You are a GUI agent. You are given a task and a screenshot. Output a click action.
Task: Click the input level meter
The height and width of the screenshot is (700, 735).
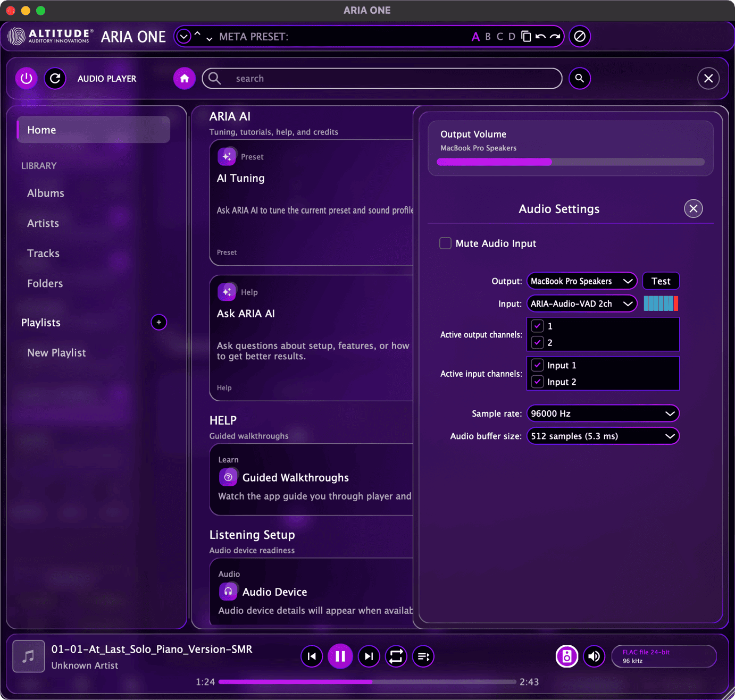click(661, 303)
